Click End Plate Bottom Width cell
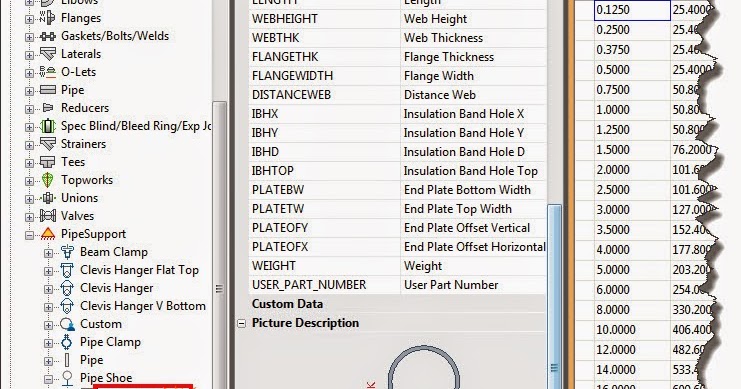Screen dimensions: 741x389 (x=473, y=190)
